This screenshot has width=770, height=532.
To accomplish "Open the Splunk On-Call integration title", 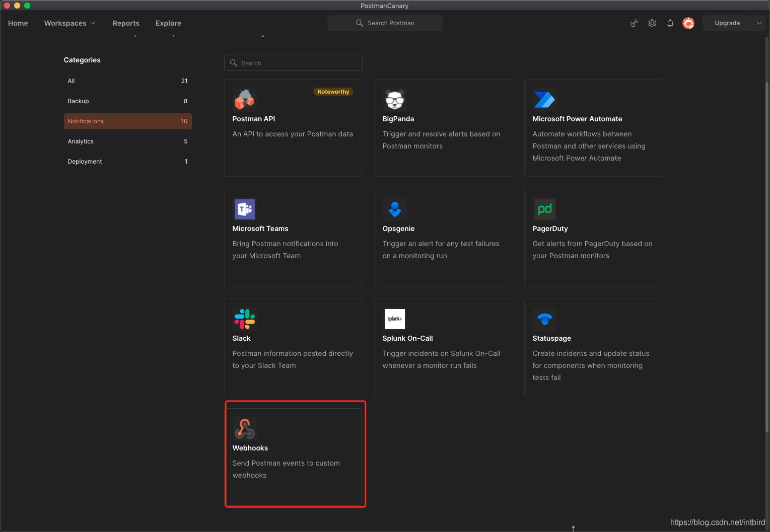I will 407,338.
